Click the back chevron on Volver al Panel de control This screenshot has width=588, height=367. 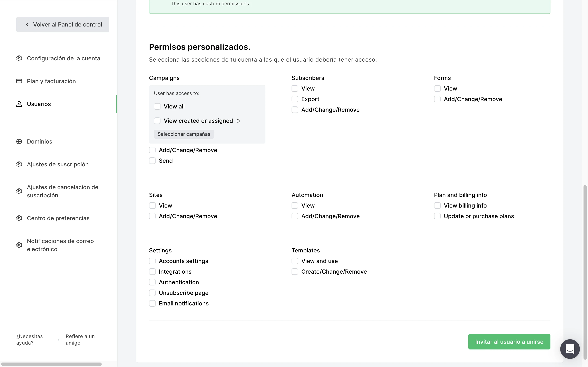[27, 24]
